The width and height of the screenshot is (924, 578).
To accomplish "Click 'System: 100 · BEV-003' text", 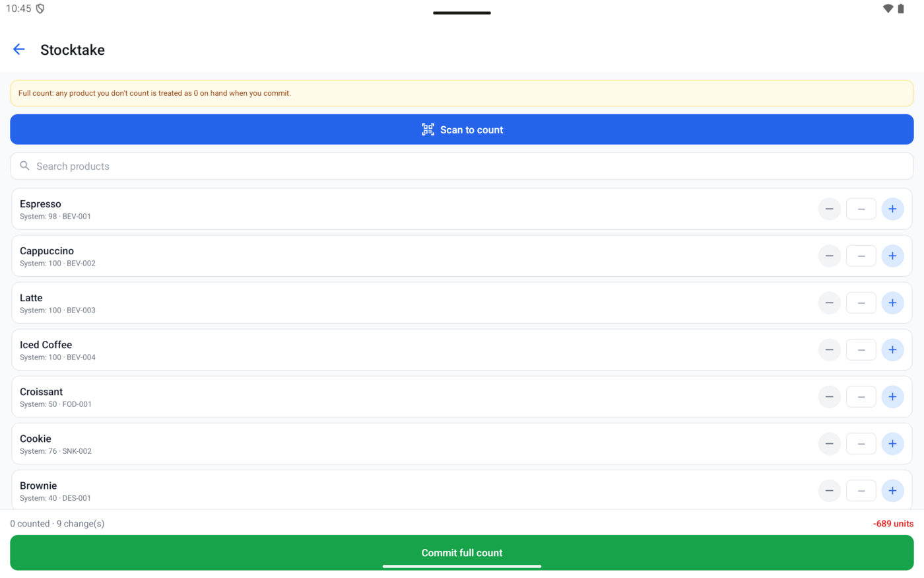I will (x=57, y=310).
